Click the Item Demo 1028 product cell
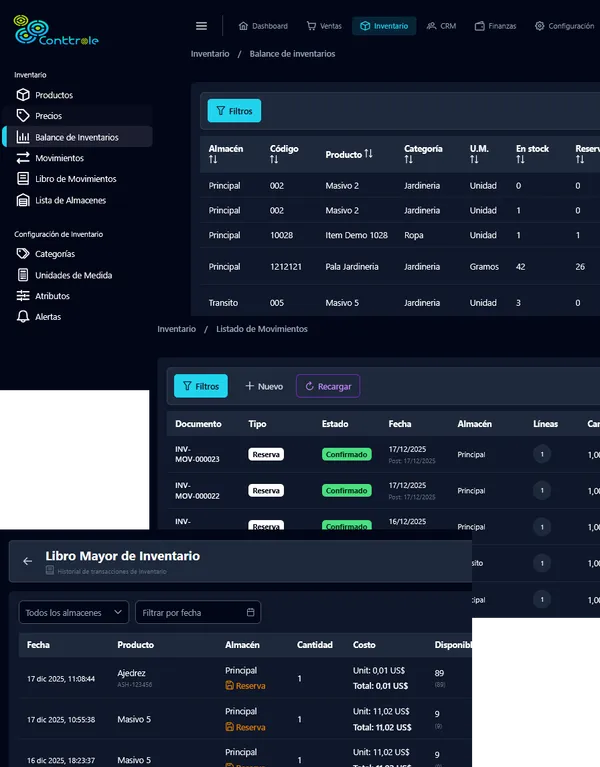 coord(356,235)
